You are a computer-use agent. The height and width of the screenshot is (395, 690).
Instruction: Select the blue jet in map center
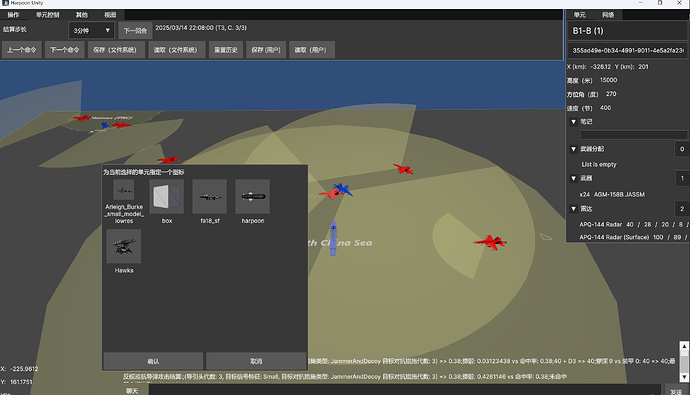[x=343, y=190]
